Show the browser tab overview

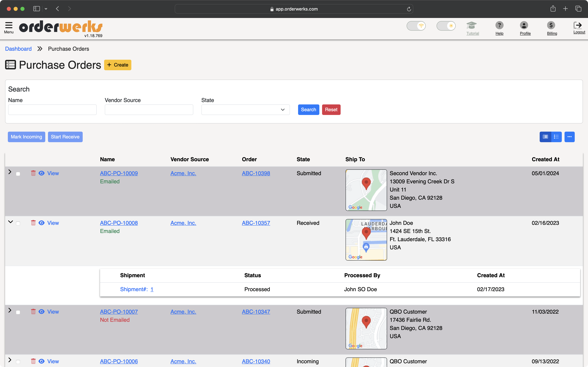[x=578, y=9]
